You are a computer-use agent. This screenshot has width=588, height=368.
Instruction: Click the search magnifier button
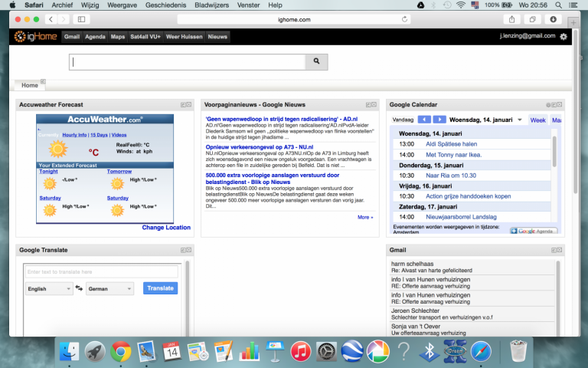[316, 62]
